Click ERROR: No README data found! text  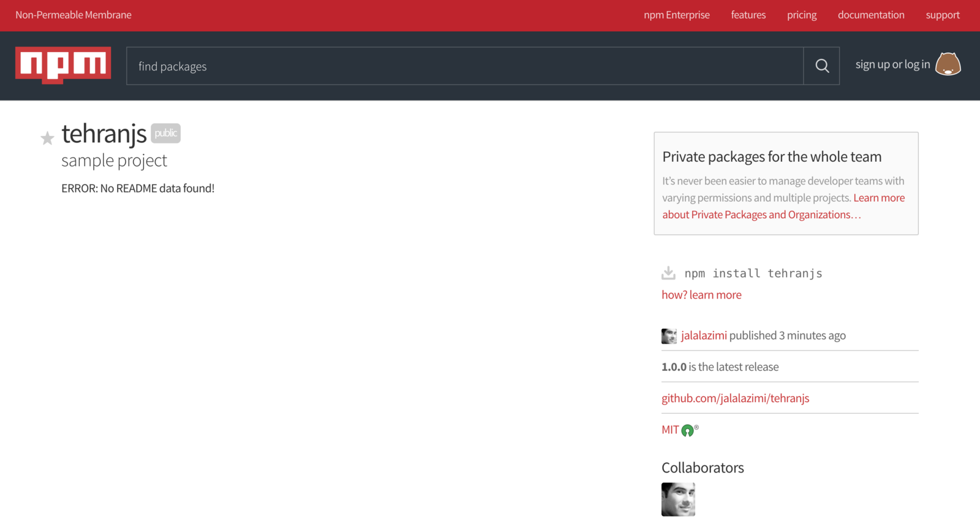(138, 188)
